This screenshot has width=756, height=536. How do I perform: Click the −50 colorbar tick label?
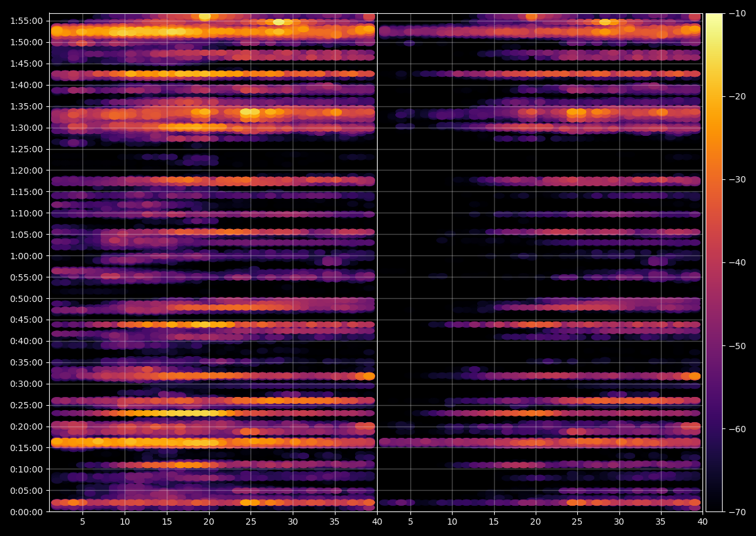(x=737, y=346)
